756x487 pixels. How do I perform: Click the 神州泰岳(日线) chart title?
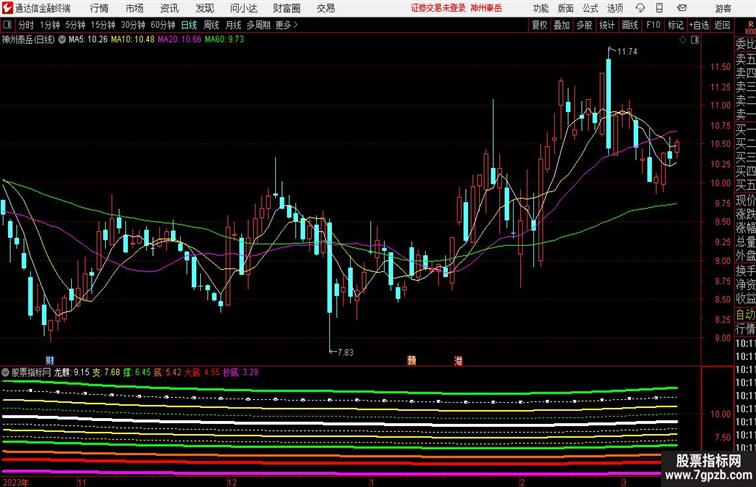(28, 40)
